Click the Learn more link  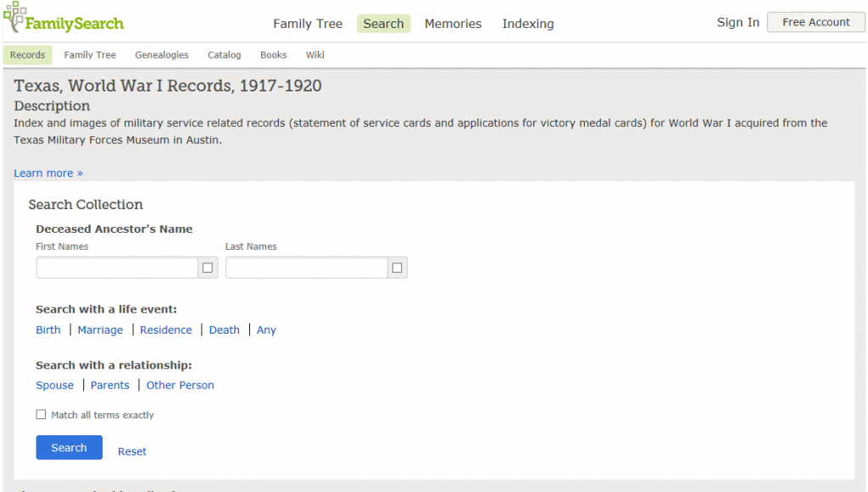pos(48,173)
